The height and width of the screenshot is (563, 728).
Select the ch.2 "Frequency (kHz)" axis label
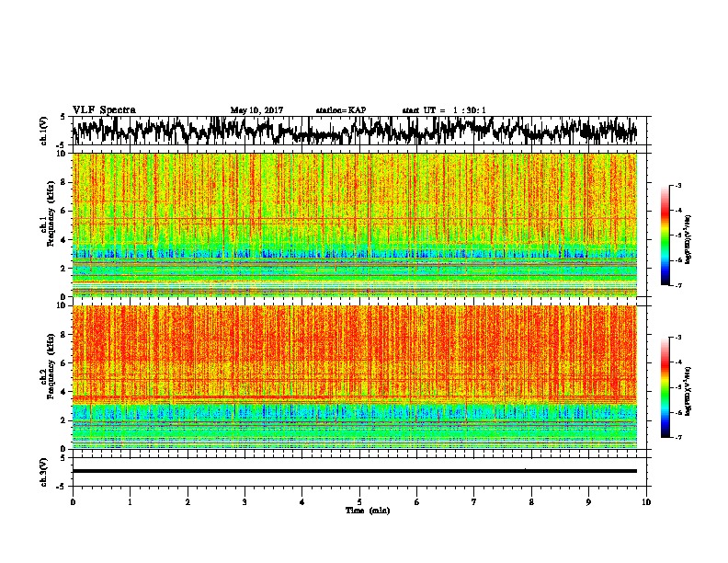tap(51, 366)
